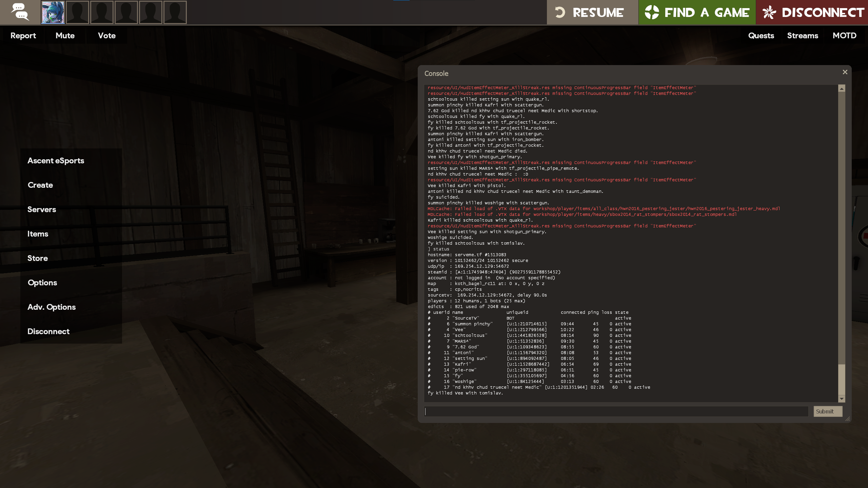868x488 pixels.
Task: Open the chat bubbles icon at the top-left
Action: click(20, 12)
